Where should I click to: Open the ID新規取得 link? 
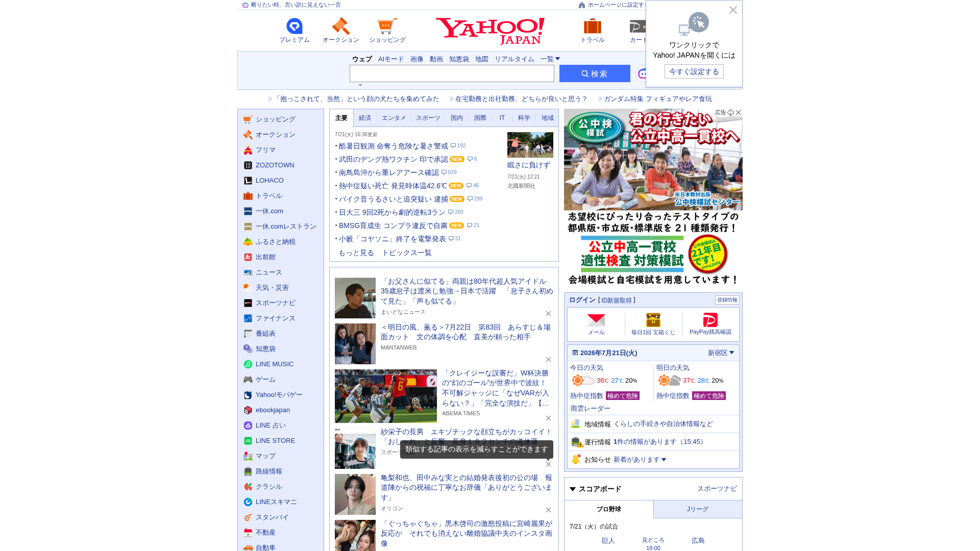[617, 300]
